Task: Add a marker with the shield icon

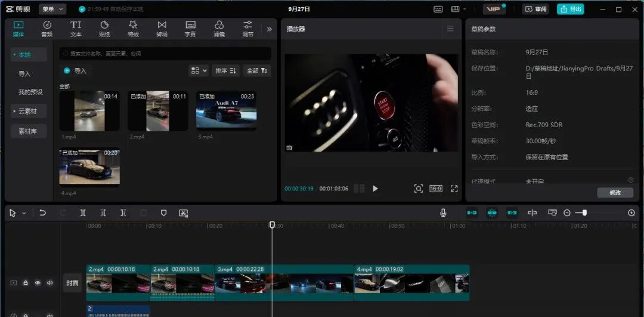Action: pyautogui.click(x=163, y=213)
